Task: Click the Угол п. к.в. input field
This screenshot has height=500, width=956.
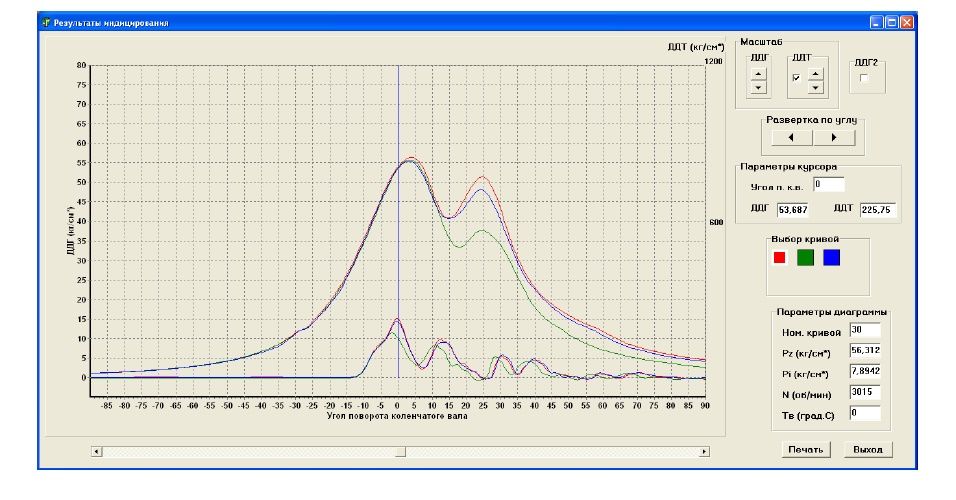Action: [828, 185]
